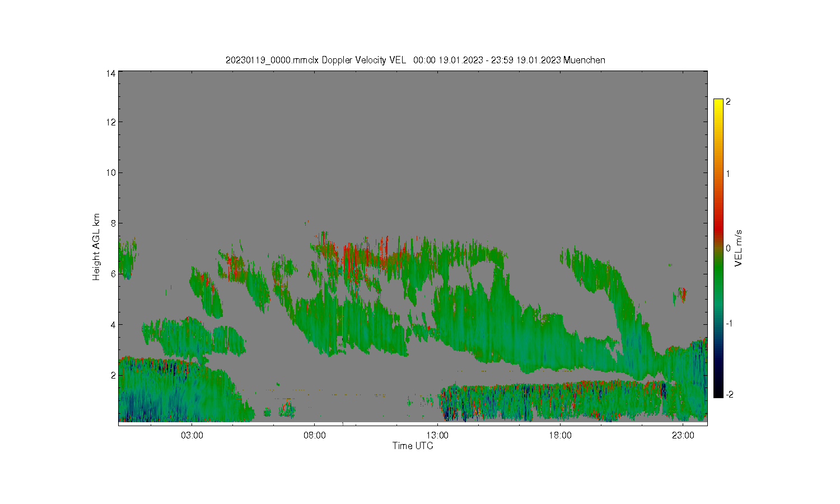Click the height tick label "12"
The height and width of the screenshot is (504, 840).
pyautogui.click(x=111, y=122)
